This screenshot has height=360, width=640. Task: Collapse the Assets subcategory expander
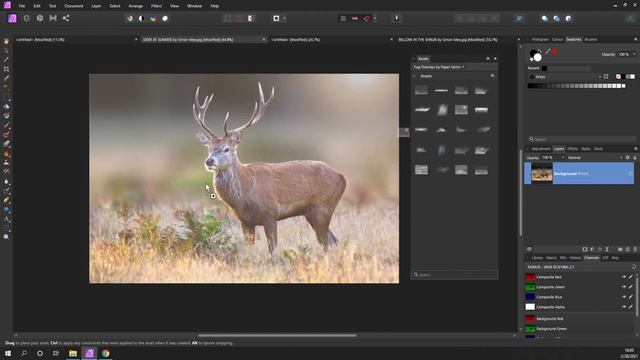(x=414, y=76)
